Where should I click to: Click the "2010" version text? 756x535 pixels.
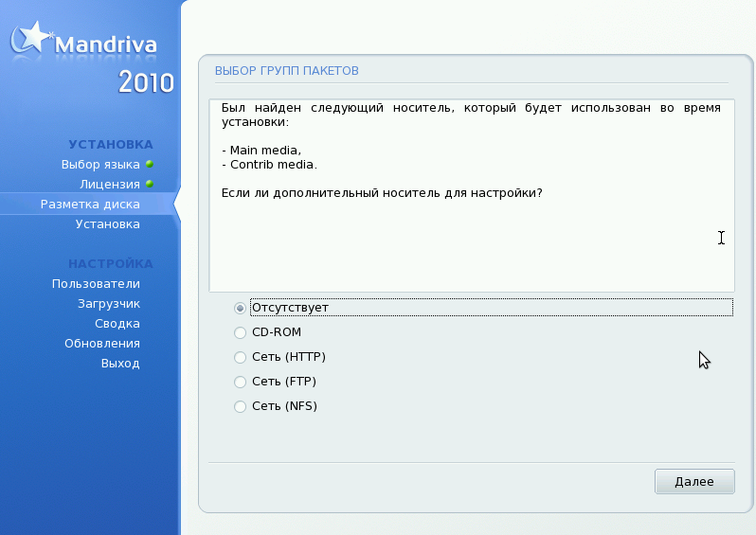146,82
